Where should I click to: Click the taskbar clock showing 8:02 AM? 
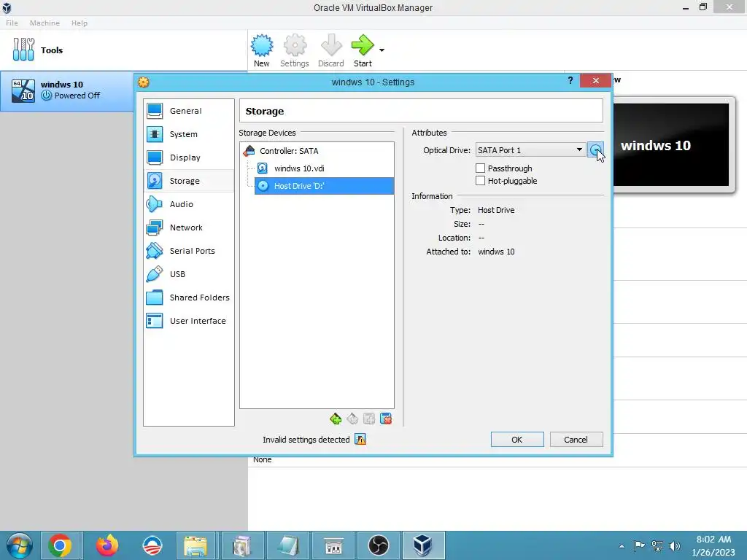click(713, 545)
